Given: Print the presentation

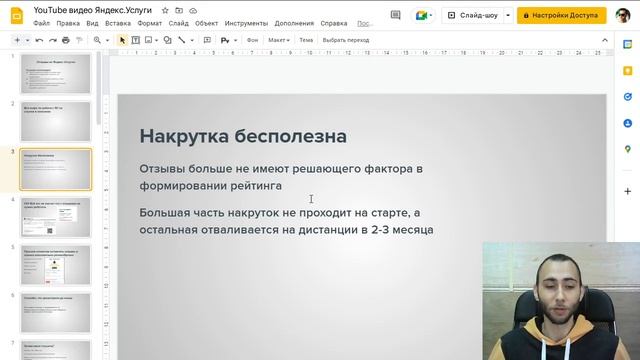Looking at the screenshot, I should (x=66, y=40).
